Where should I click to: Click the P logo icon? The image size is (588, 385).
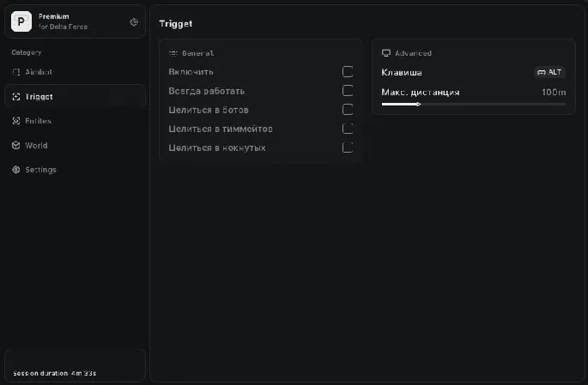[x=21, y=21]
